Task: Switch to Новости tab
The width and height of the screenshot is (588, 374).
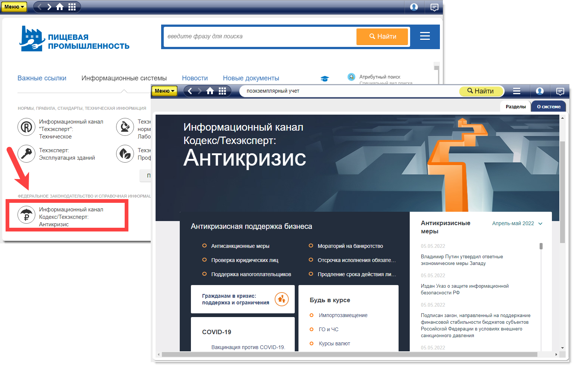Action: [195, 78]
